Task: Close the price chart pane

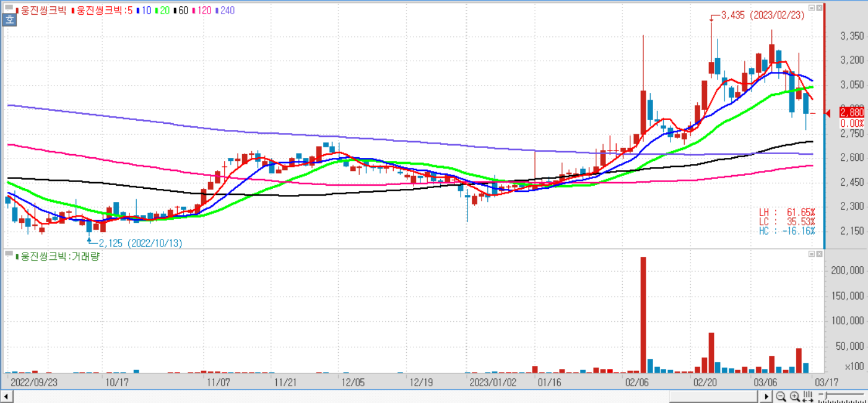Action: point(819,8)
